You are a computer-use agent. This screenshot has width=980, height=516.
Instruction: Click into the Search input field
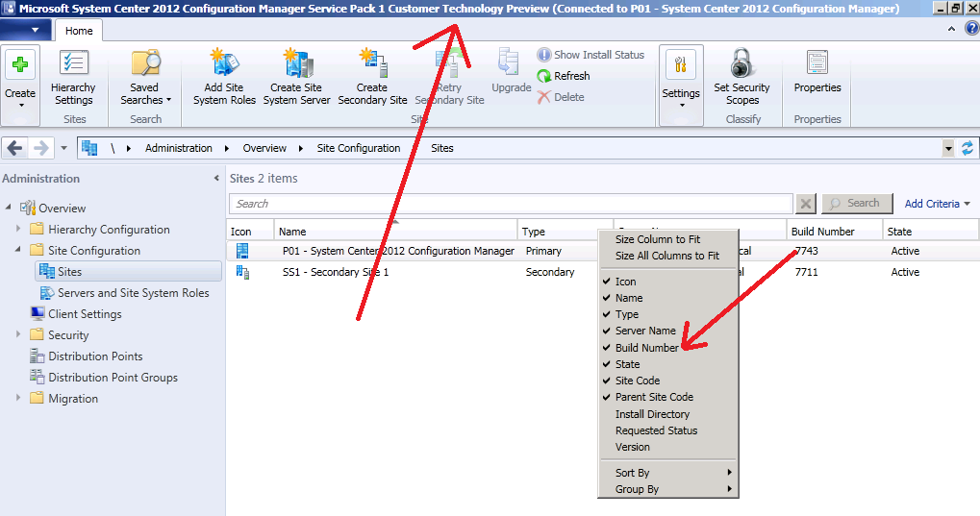[x=512, y=204]
